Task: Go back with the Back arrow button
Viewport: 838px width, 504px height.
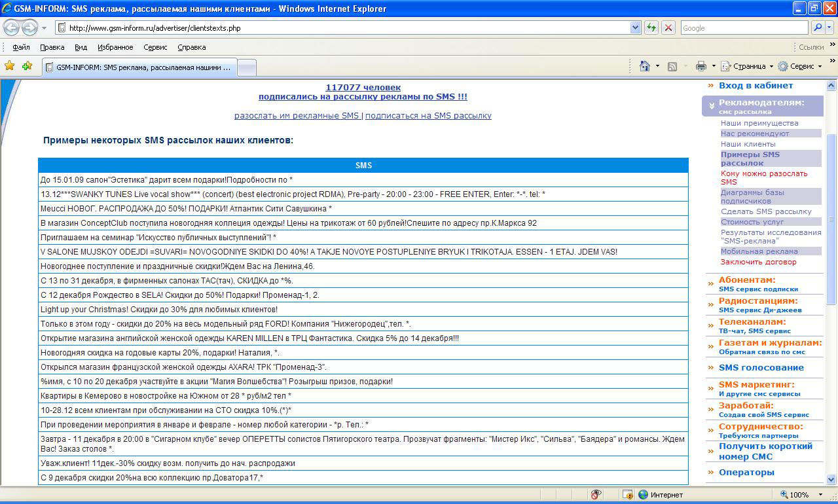Action: coord(12,28)
